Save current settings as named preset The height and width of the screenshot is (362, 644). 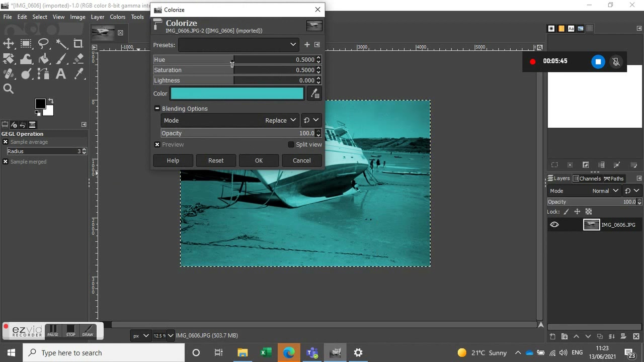pyautogui.click(x=307, y=45)
